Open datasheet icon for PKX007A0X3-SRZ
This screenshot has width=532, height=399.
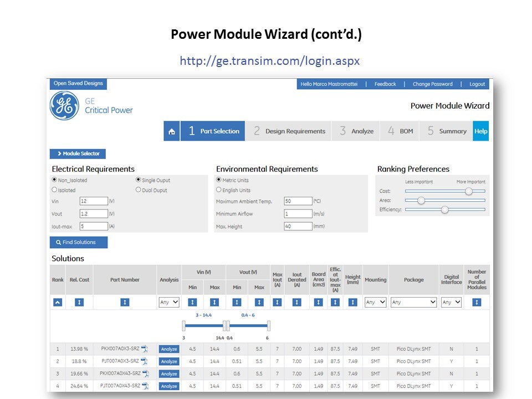[145, 349]
